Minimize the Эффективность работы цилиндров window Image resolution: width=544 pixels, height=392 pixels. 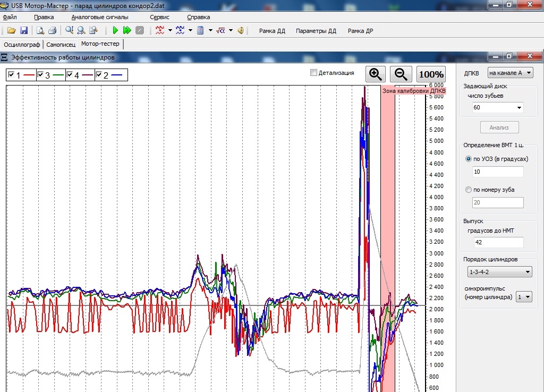point(495,56)
